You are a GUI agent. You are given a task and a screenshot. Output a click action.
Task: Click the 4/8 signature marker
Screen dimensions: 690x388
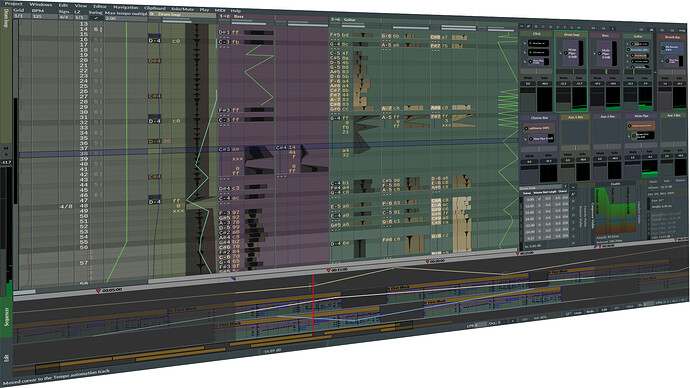click(x=66, y=206)
